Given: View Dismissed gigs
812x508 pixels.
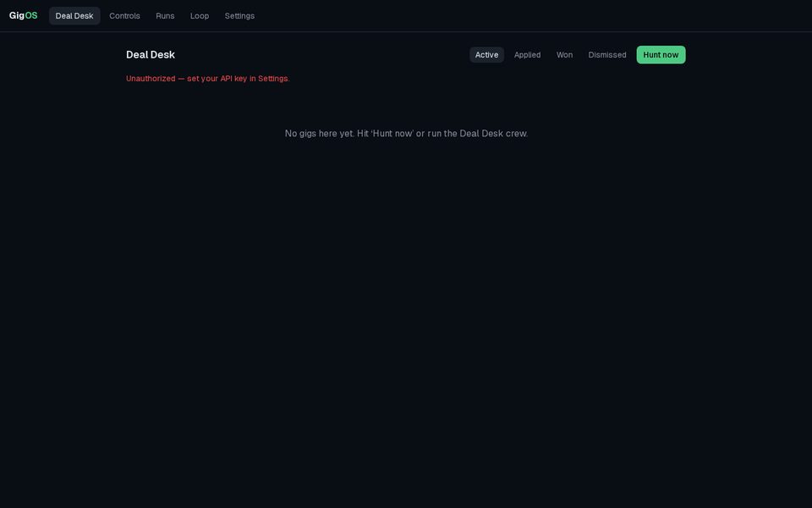Looking at the screenshot, I should coord(607,54).
